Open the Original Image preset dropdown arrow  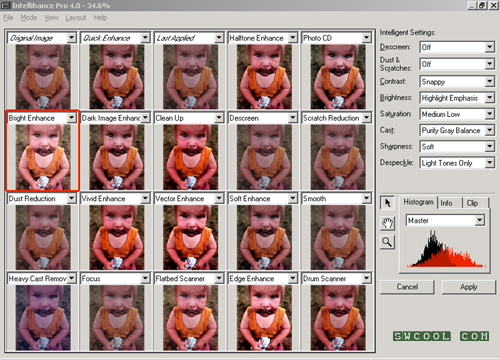tap(72, 38)
